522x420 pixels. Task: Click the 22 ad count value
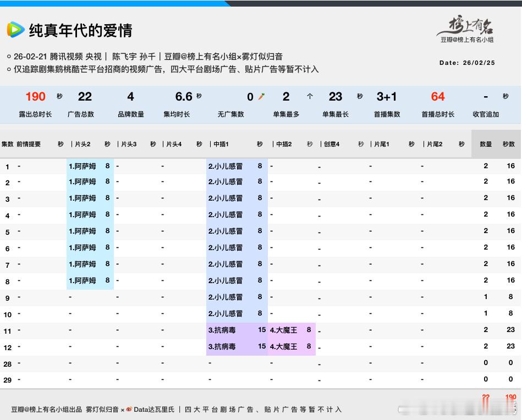[x=85, y=97]
